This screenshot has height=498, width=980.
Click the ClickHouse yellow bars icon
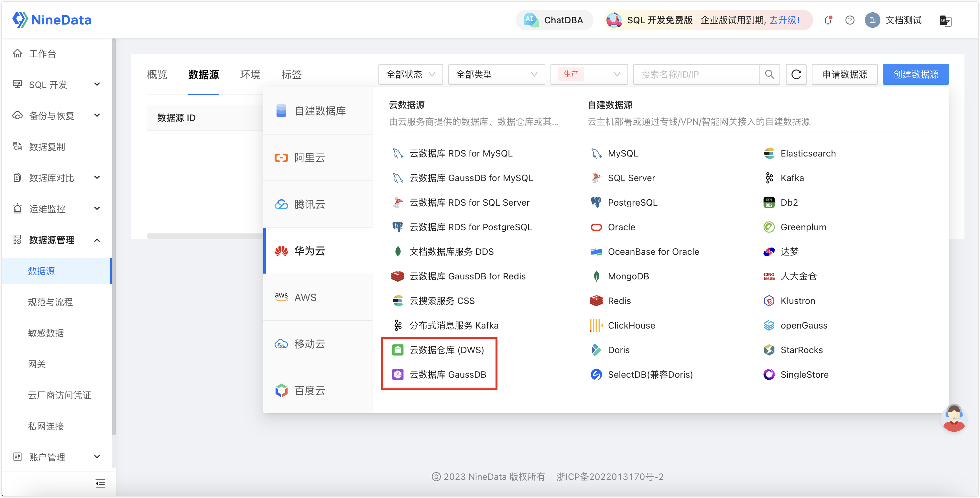[x=596, y=325]
